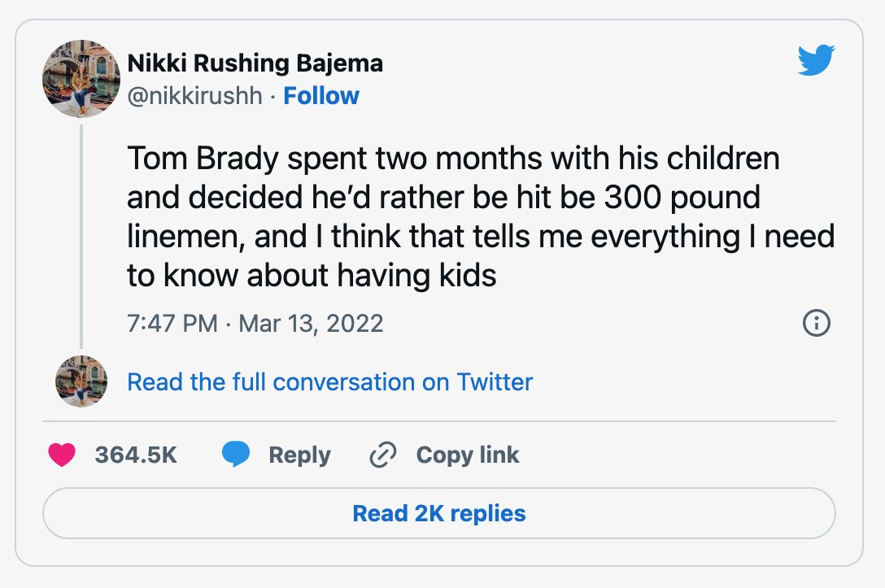Visit the @nikkirushh handle

click(x=194, y=96)
